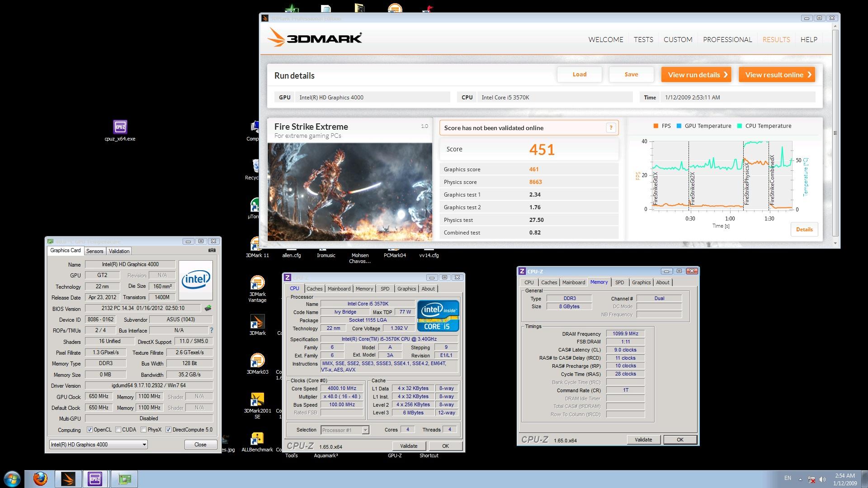The width and height of the screenshot is (868, 488).
Task: Click Validate in CPU-Z Memory window
Action: click(x=643, y=440)
